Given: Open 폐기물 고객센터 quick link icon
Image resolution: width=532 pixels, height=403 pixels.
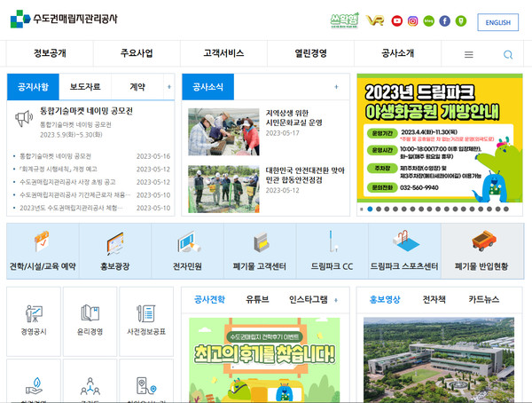Looking at the screenshot, I should (261, 242).
